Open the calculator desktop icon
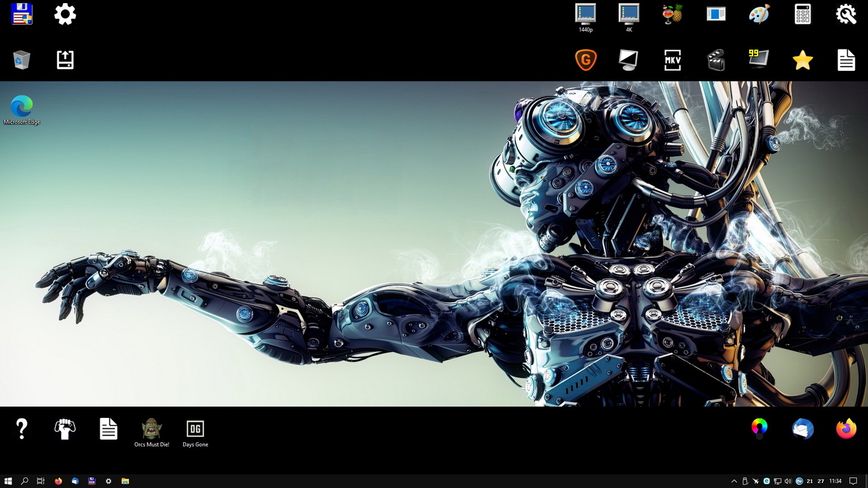 [803, 14]
